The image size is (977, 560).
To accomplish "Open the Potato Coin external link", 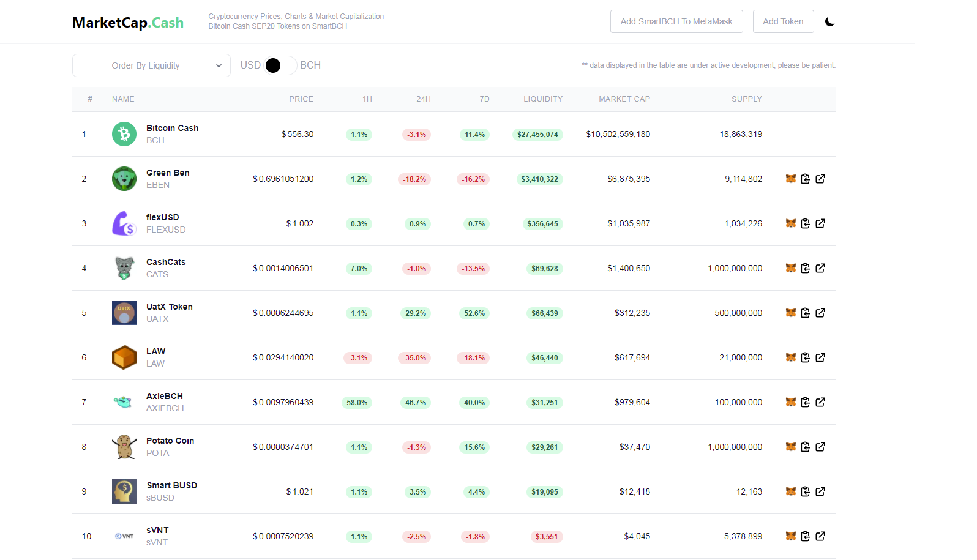I will point(820,447).
